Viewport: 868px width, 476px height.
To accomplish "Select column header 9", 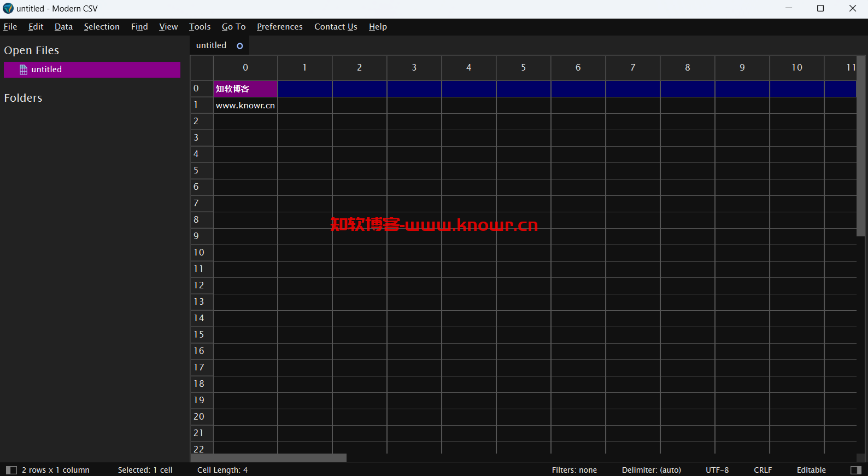I will [742, 67].
